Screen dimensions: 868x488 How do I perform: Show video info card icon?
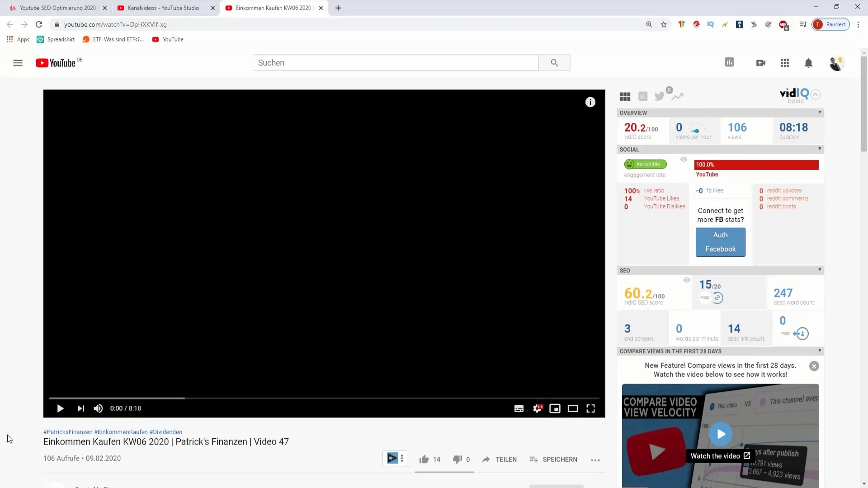tap(590, 102)
